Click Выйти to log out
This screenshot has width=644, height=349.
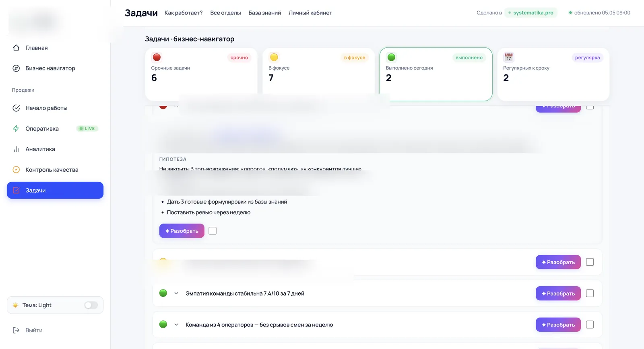pyautogui.click(x=34, y=330)
